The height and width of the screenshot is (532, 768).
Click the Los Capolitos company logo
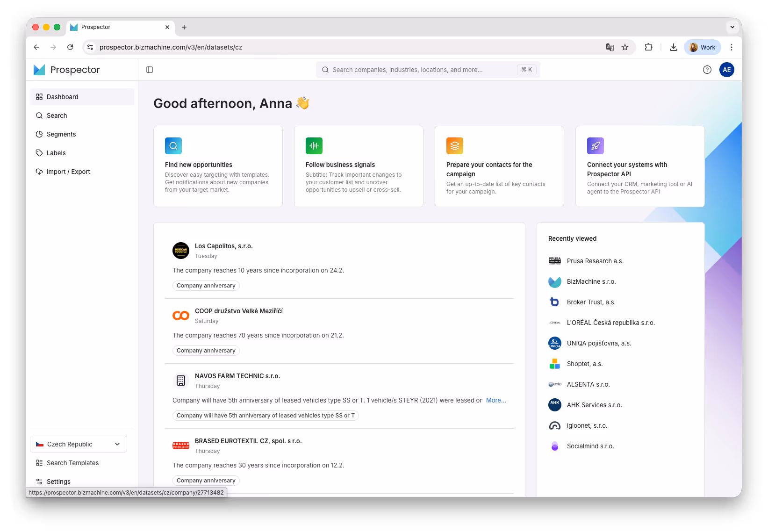pyautogui.click(x=181, y=251)
